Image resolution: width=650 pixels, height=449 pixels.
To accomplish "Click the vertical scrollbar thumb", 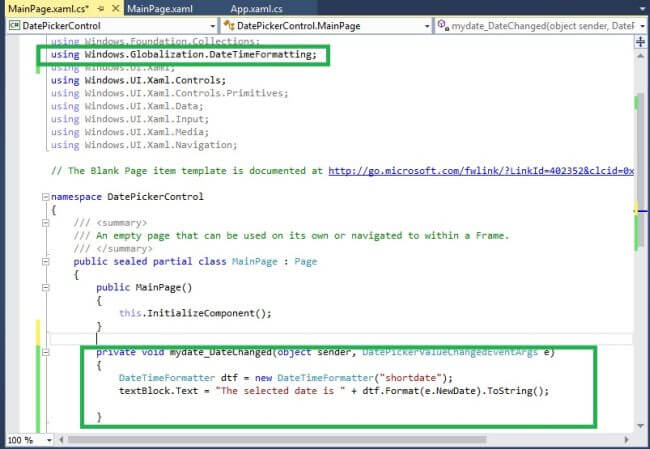I will [640, 170].
